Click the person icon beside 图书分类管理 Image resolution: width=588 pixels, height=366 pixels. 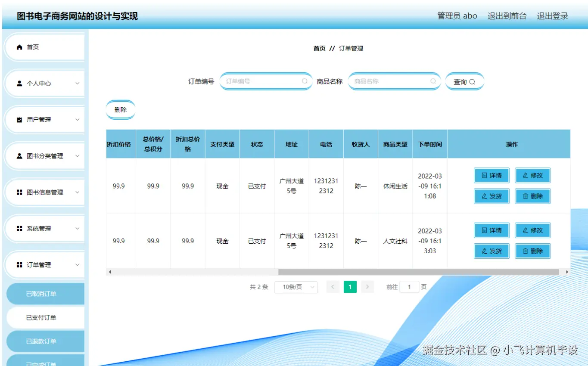[x=19, y=156]
